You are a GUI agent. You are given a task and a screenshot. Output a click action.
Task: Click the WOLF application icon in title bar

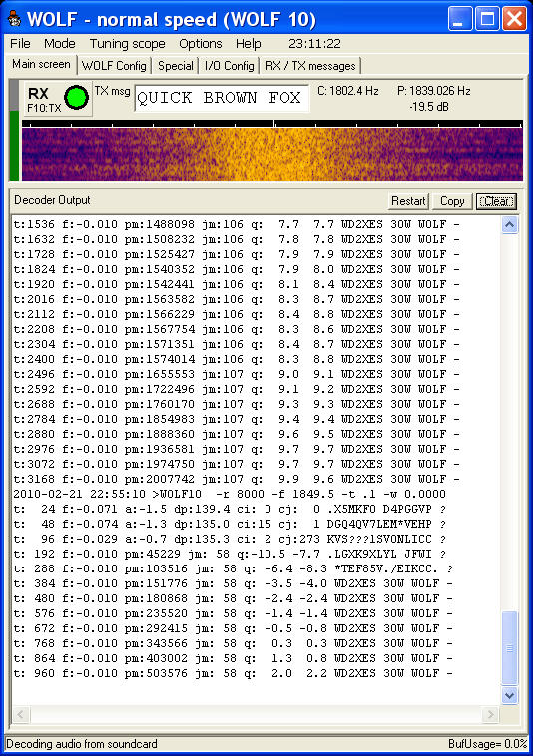(14, 18)
